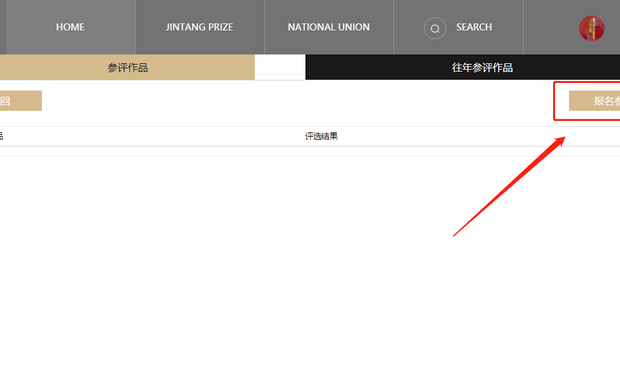The width and height of the screenshot is (620, 378).
Task: Switch to the 参评作品 tab
Action: tap(127, 67)
